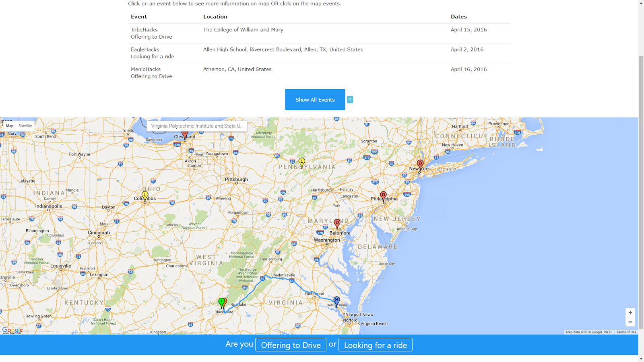Click Louisville label on map

pyautogui.click(x=61, y=266)
